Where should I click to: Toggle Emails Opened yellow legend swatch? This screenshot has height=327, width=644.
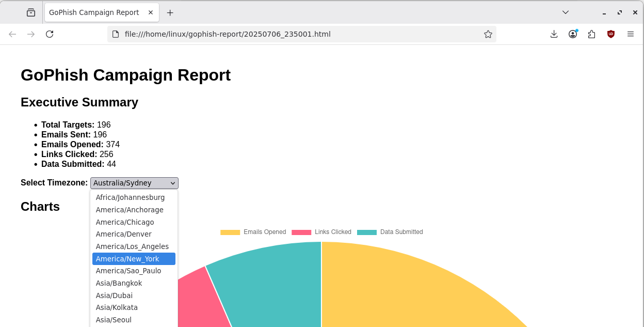230,232
